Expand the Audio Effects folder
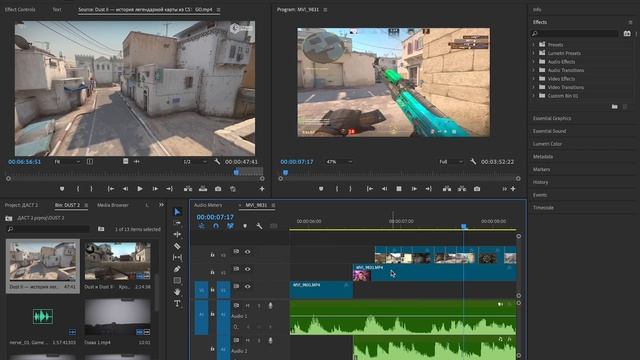Image resolution: width=640 pixels, height=360 pixels. coord(533,62)
